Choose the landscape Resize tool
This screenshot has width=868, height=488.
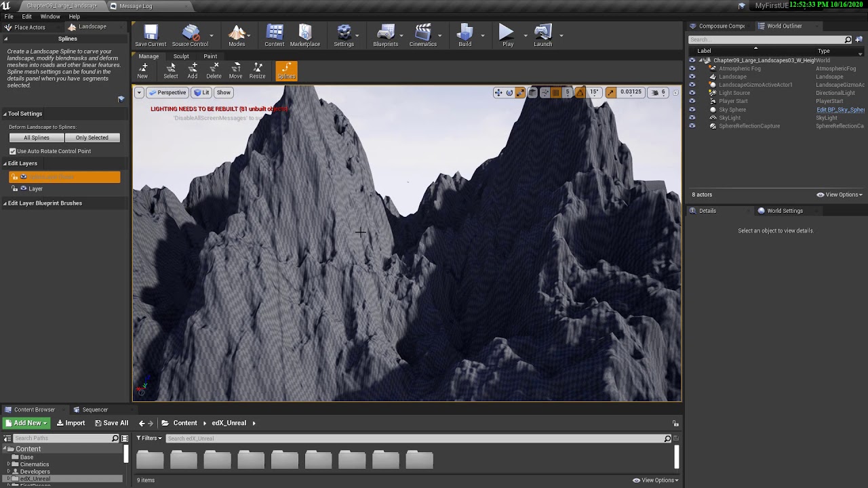point(257,70)
